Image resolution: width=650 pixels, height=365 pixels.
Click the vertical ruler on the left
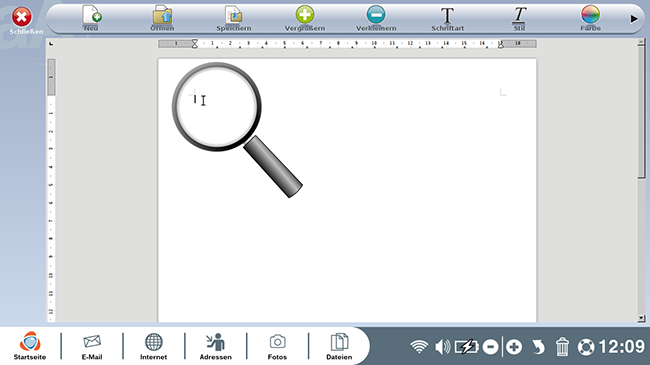click(x=51, y=190)
